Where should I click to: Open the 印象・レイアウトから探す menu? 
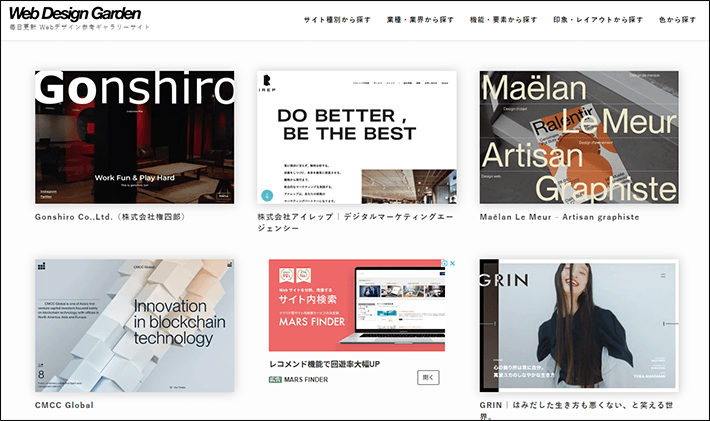598,20
